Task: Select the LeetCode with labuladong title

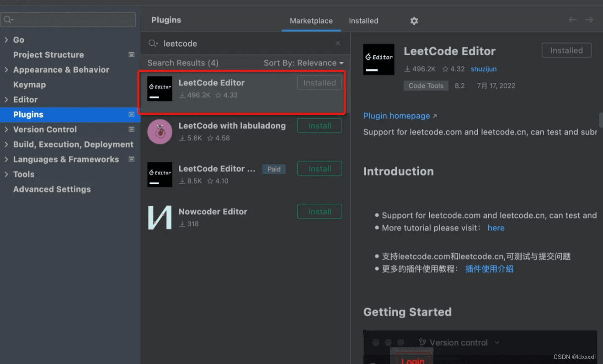Action: (232, 126)
